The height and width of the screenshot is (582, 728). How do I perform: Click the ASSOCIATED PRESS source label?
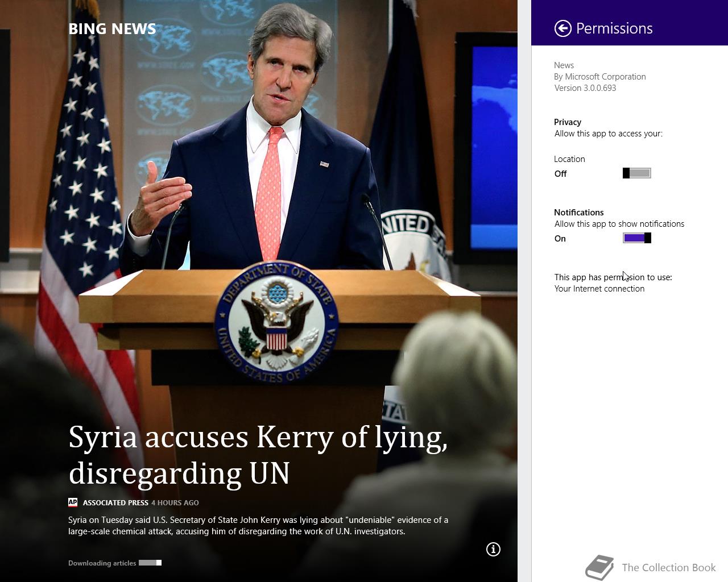pos(115,503)
